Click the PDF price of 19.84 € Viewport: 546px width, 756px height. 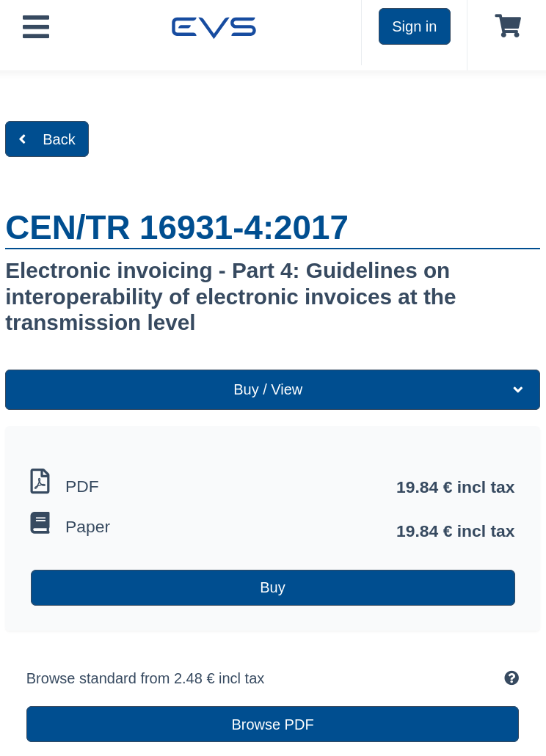[x=455, y=487]
